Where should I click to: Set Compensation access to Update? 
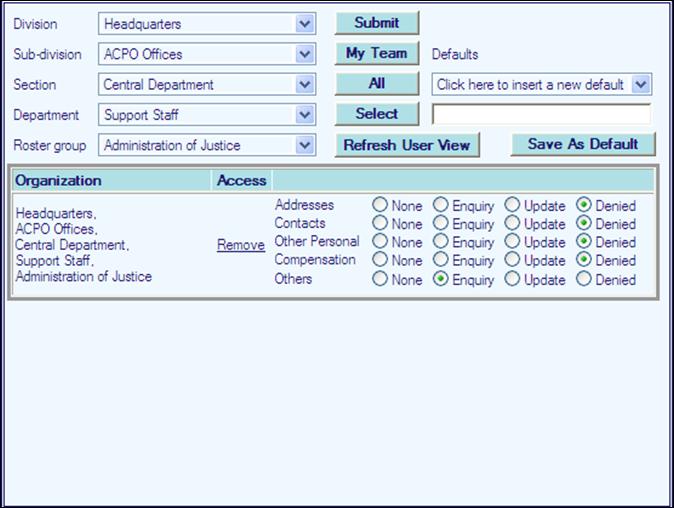coord(512,261)
